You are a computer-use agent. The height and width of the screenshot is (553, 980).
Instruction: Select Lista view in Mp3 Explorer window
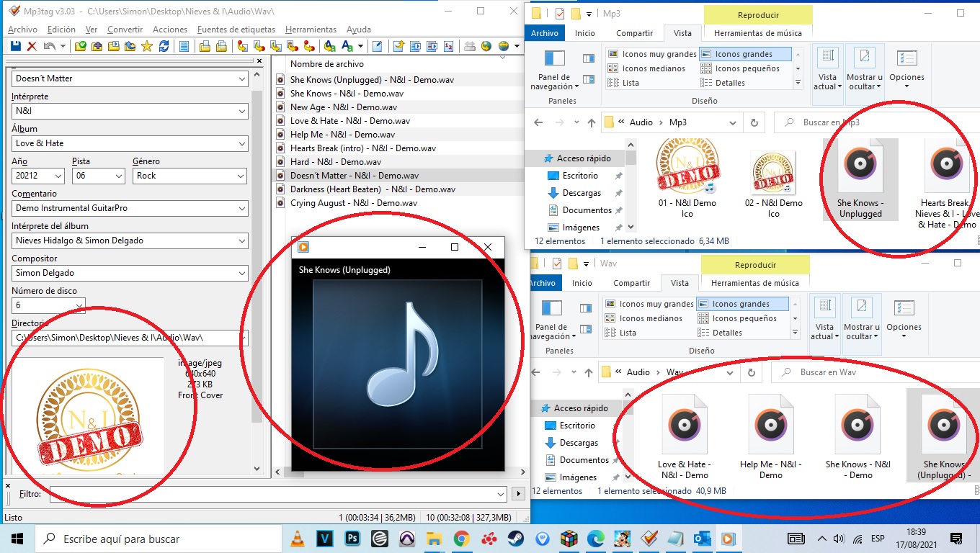tap(631, 83)
